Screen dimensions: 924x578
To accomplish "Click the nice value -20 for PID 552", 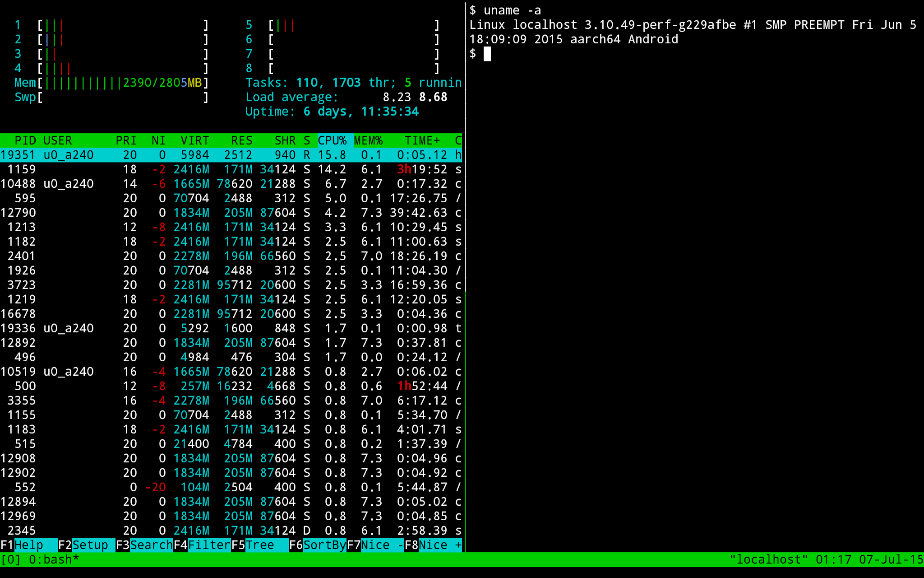I will pos(155,487).
